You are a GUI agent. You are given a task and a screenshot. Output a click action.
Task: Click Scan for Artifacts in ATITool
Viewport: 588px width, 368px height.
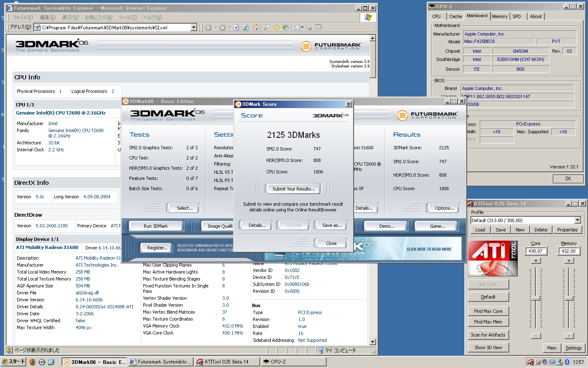tap(488, 335)
